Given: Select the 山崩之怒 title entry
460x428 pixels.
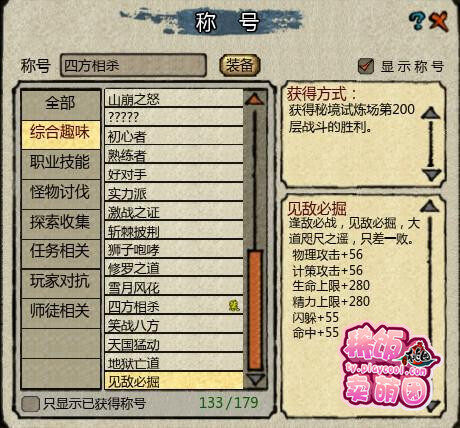Looking at the screenshot, I should [x=174, y=99].
